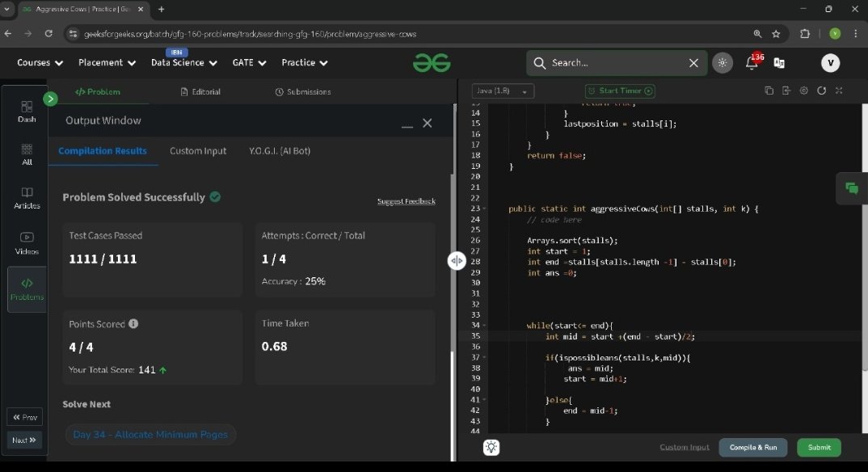Expand the Courses dropdown menu

click(x=40, y=62)
